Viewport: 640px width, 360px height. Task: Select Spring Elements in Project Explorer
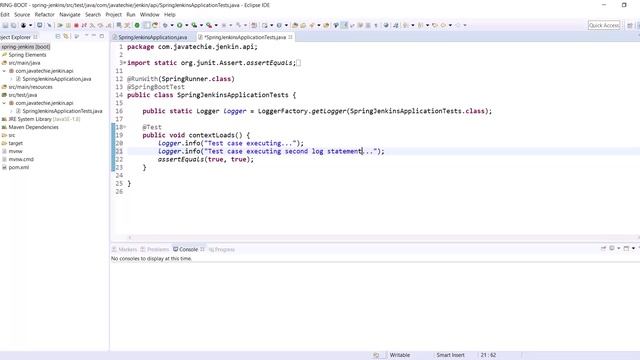point(27,55)
